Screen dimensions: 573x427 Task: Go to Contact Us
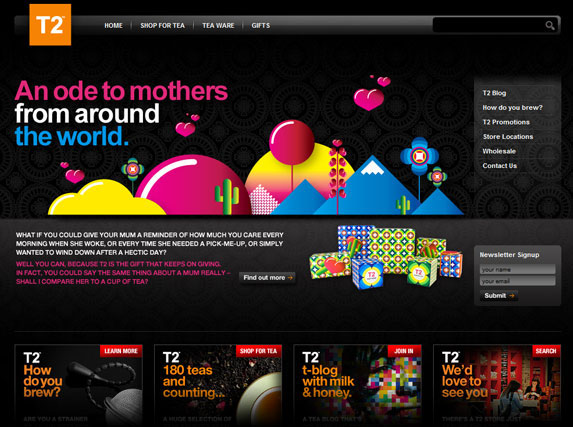pos(499,166)
